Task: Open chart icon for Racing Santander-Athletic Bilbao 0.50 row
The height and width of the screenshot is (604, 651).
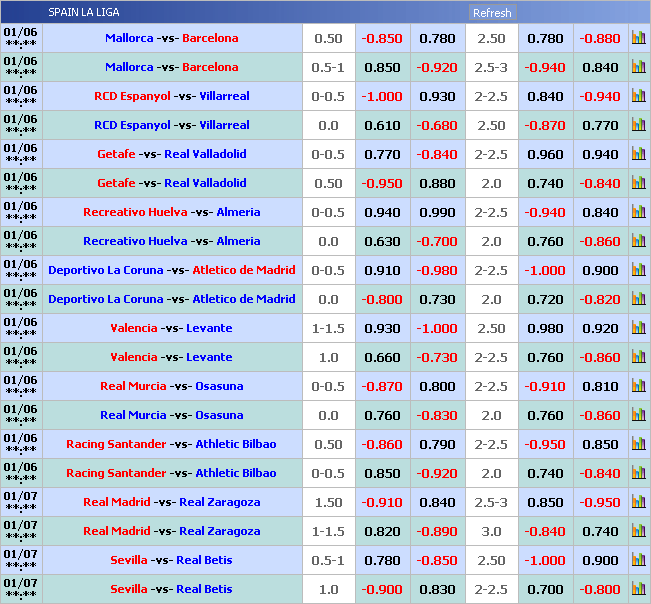Action: coord(638,444)
